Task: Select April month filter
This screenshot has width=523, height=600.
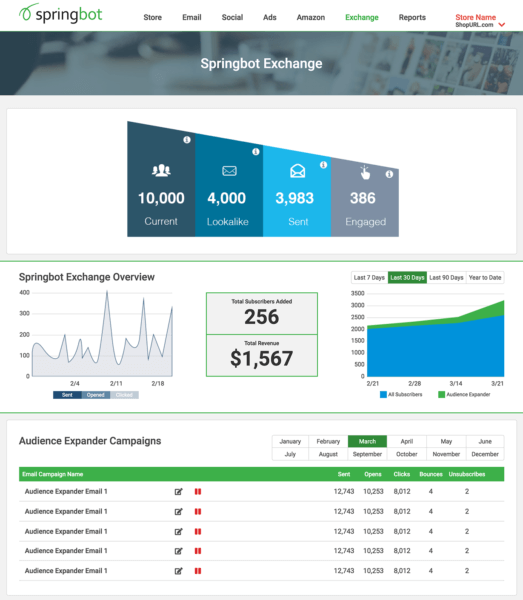Action: click(406, 441)
